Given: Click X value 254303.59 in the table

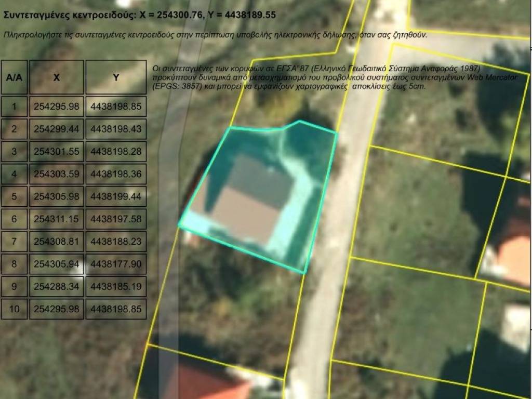Looking at the screenshot, I should point(56,174).
